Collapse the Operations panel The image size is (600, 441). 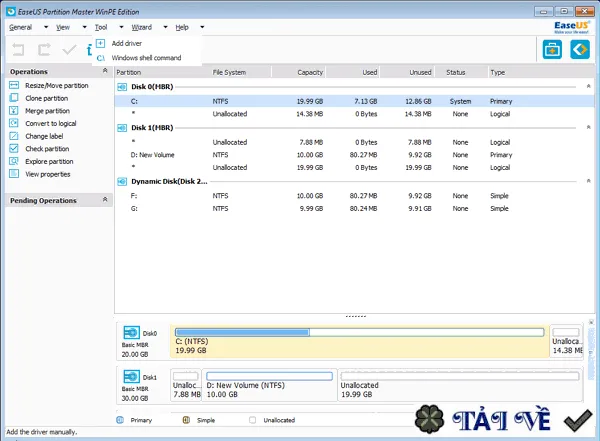pyautogui.click(x=105, y=71)
